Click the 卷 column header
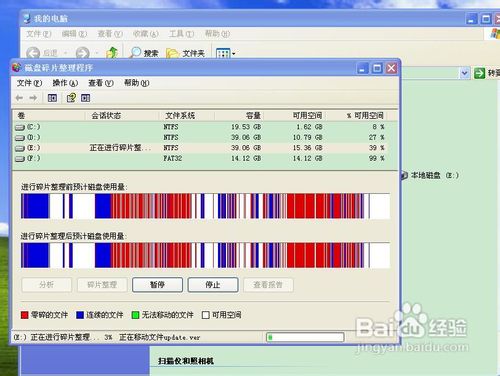Screen dimensions: 500x376 pos(49,116)
